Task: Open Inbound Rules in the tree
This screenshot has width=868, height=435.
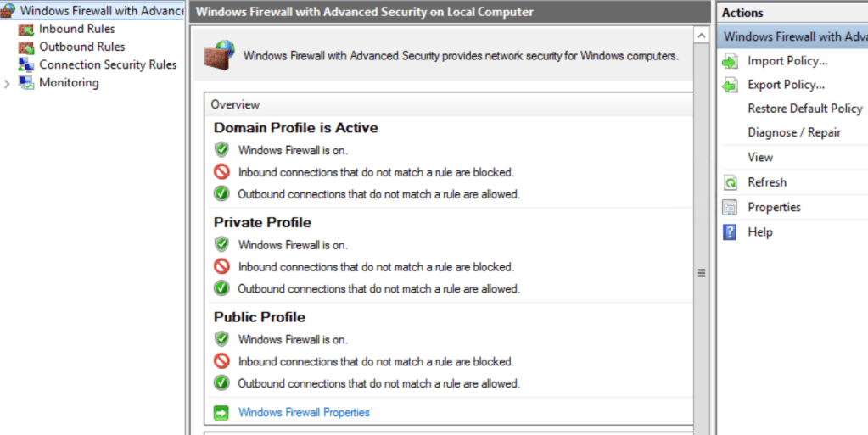Action: (x=76, y=30)
